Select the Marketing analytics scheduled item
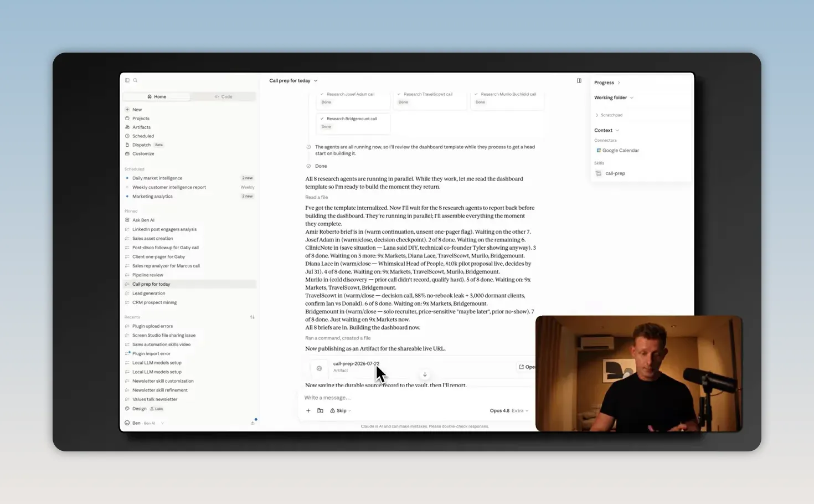The width and height of the screenshot is (814, 504). click(189, 197)
